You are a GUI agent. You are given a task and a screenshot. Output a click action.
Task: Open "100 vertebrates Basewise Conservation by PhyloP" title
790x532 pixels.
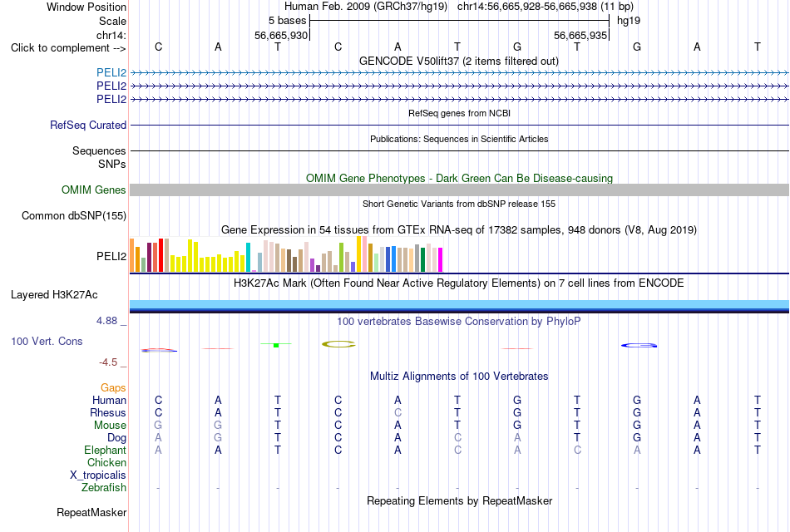(458, 322)
